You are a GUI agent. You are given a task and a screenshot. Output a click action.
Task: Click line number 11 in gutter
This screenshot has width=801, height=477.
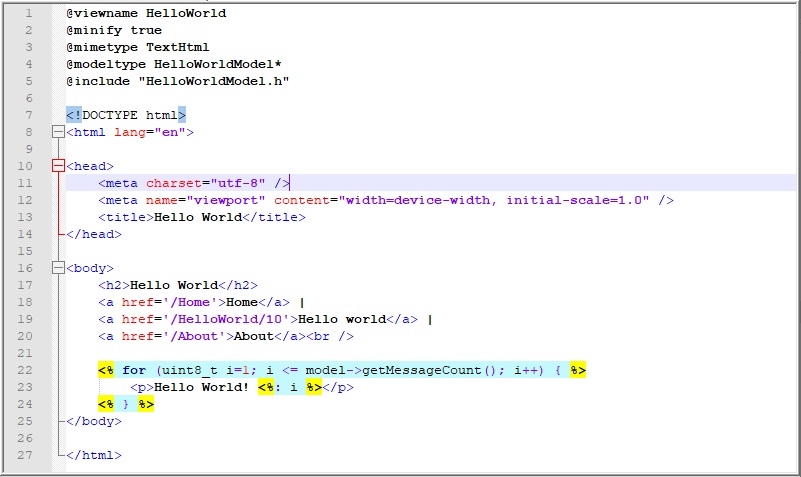[25, 183]
